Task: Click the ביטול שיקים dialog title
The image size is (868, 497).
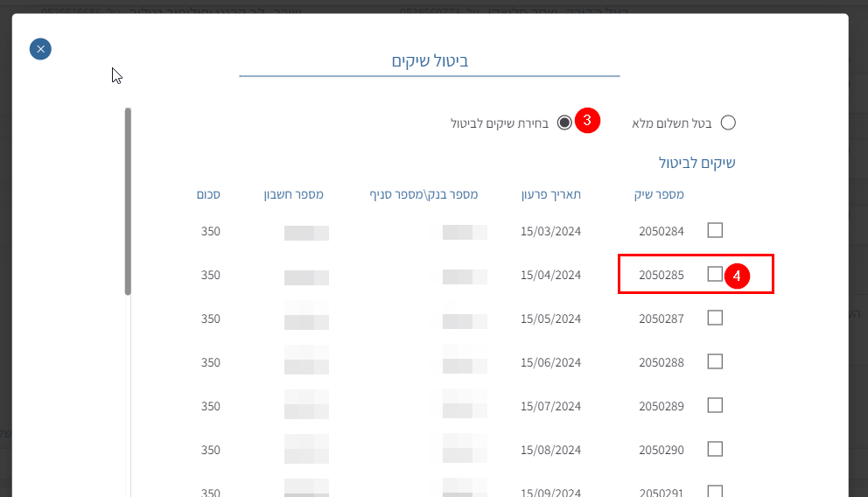Action: (430, 61)
